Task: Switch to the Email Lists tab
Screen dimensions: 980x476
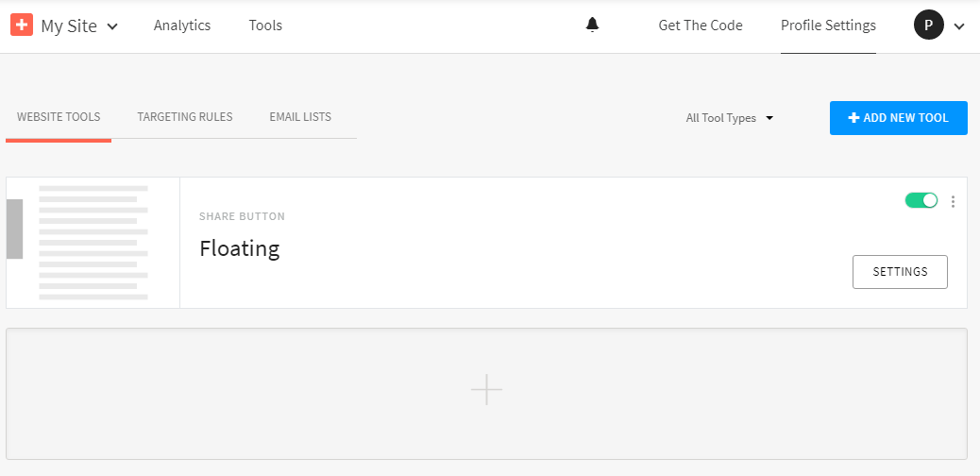Action: 300,117
